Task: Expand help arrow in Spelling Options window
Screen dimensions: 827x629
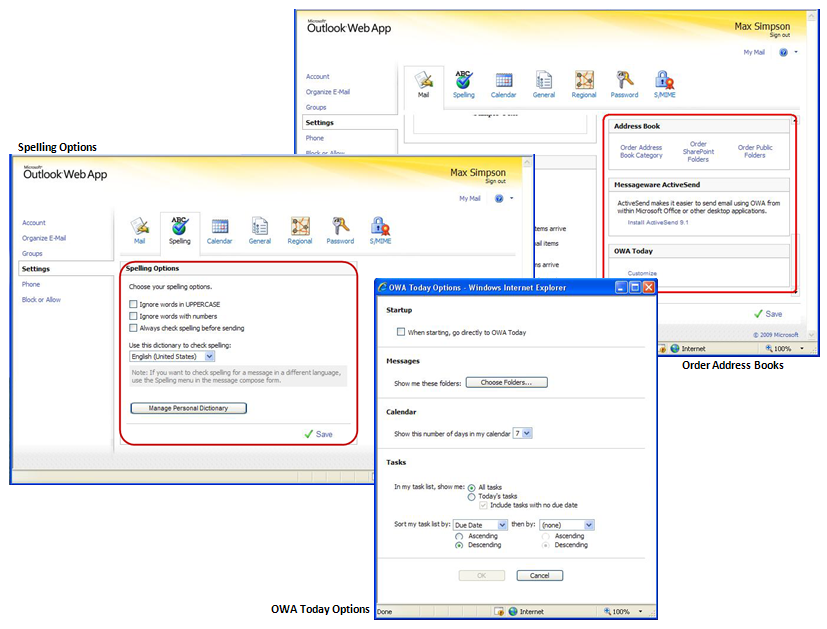Action: [512, 199]
